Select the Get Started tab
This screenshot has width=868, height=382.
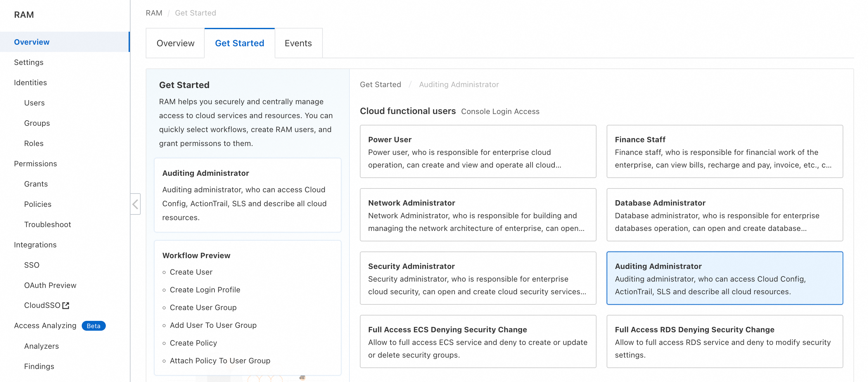click(x=239, y=43)
